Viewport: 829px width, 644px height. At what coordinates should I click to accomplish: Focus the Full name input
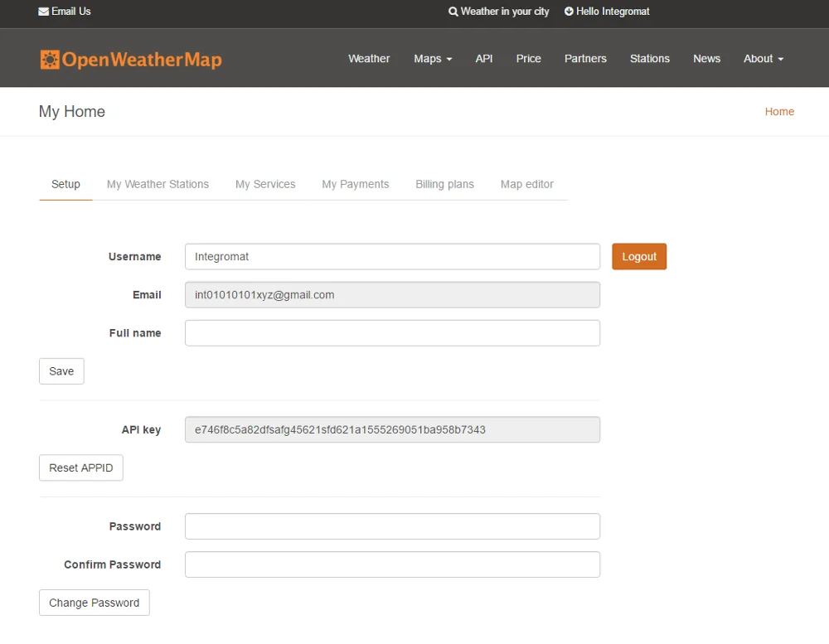pos(392,333)
